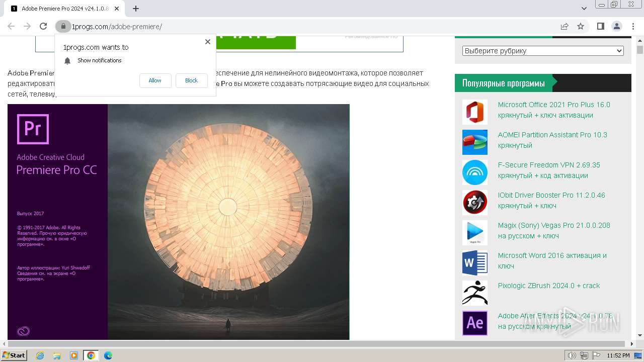Open File Explorer from taskbar

(x=57, y=355)
